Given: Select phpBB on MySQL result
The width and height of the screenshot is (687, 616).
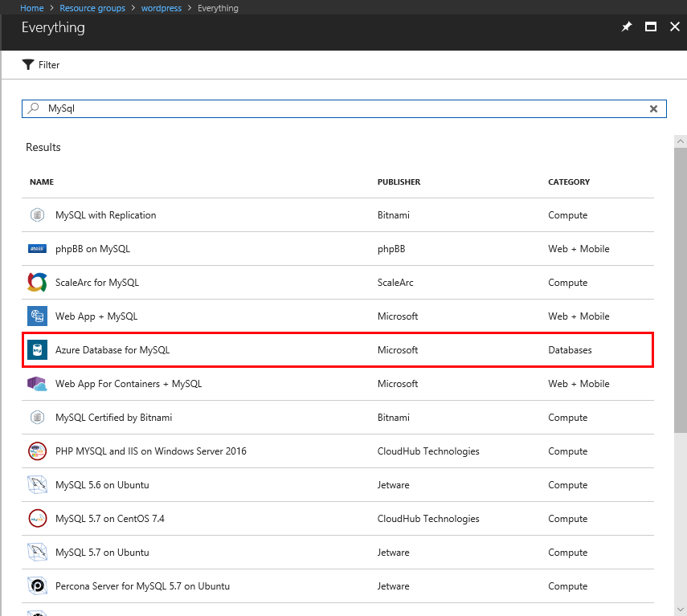Looking at the screenshot, I should click(x=337, y=249).
